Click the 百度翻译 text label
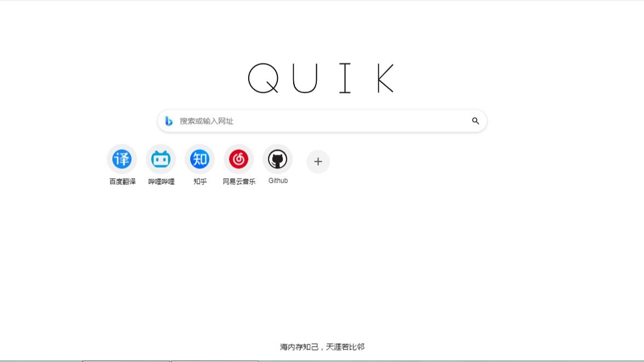The height and width of the screenshot is (362, 644). click(x=122, y=182)
